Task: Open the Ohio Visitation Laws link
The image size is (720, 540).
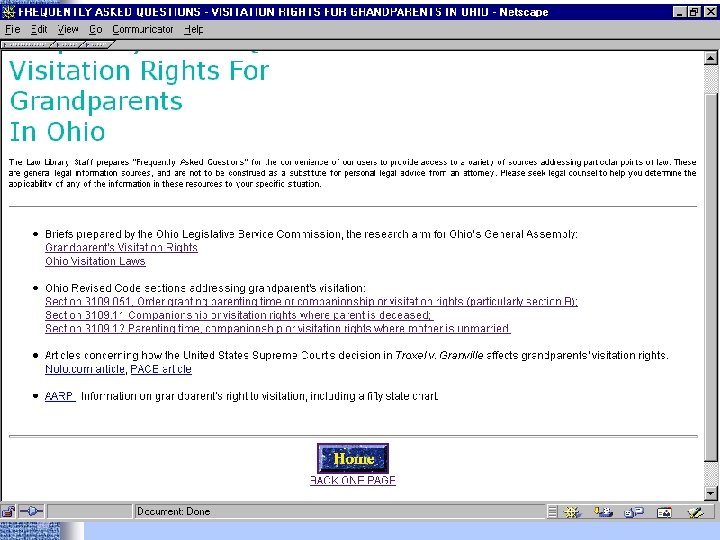Action: tap(95, 261)
